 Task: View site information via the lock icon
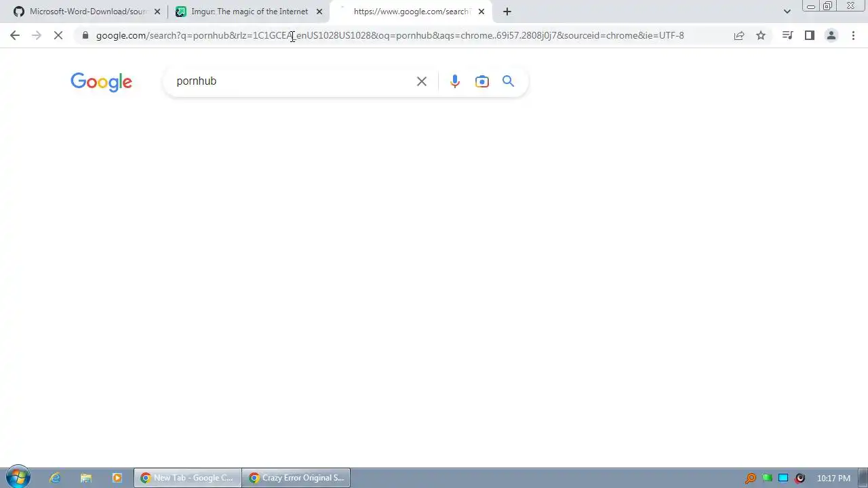pos(85,35)
